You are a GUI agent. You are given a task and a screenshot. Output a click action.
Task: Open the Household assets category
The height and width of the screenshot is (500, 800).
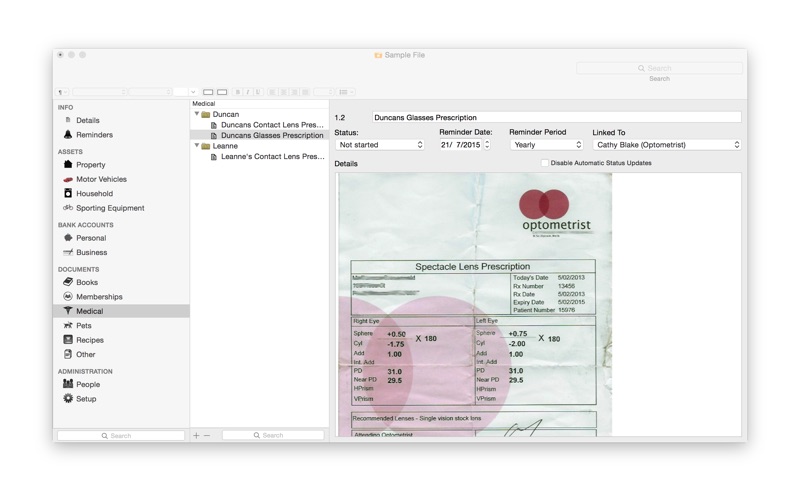tap(94, 193)
